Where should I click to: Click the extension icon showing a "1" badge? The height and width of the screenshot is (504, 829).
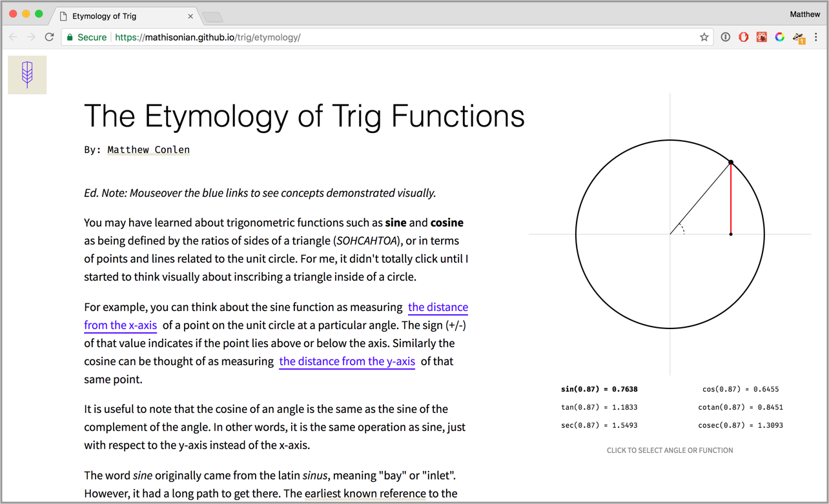798,37
